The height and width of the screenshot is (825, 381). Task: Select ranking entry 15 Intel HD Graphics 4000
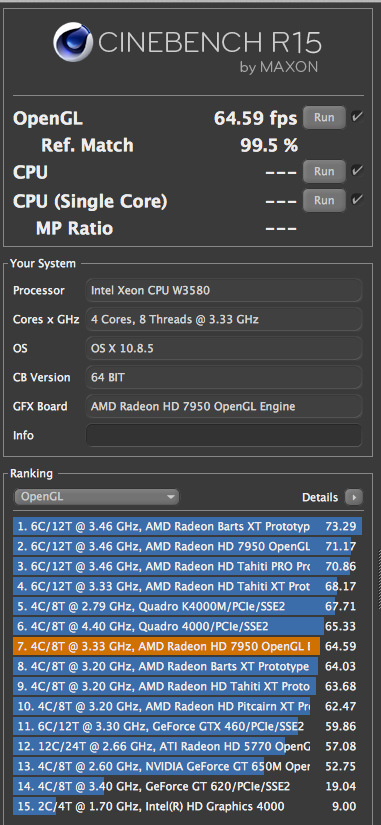[x=187, y=806]
